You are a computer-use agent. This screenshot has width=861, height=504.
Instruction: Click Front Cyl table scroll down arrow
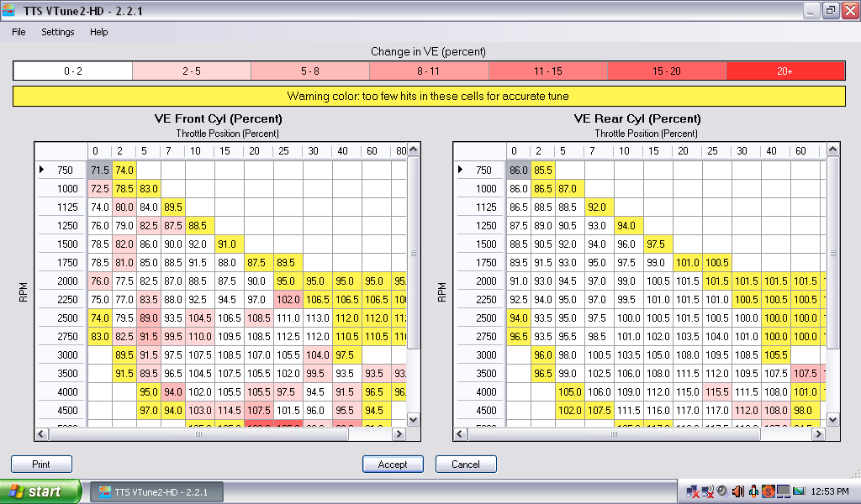coord(414,419)
